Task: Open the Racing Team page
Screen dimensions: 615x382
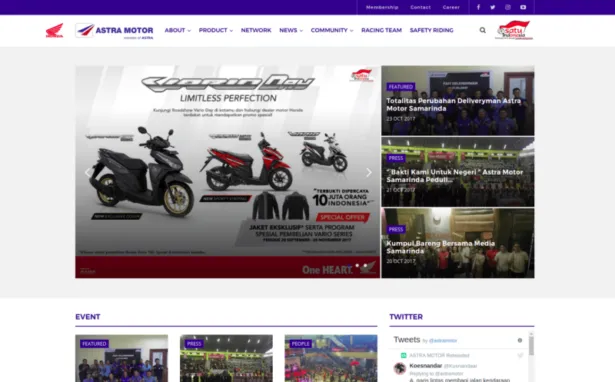Action: click(382, 30)
